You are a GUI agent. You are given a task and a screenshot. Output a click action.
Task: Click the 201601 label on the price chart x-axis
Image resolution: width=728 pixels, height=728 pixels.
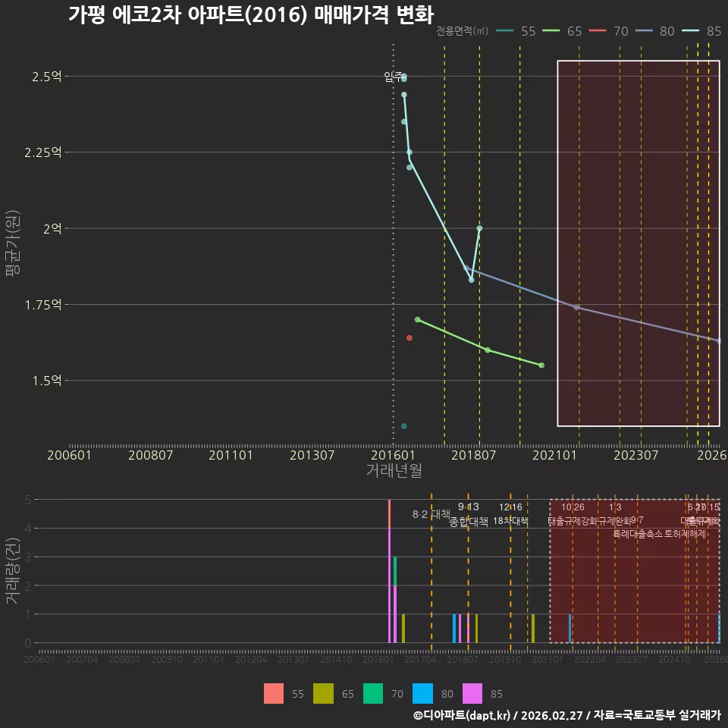[393, 455]
